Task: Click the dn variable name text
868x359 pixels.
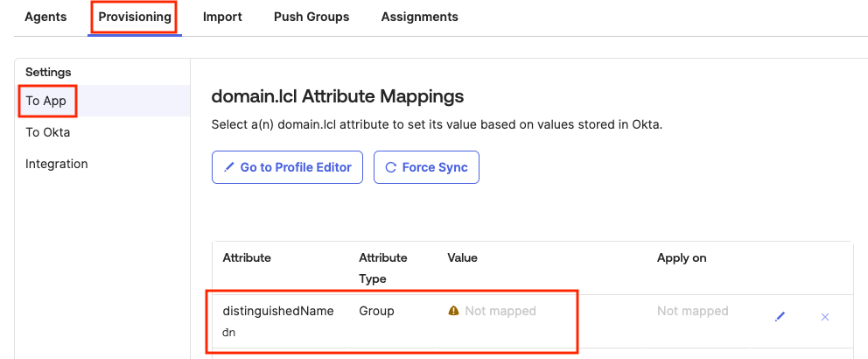Action: (x=228, y=333)
